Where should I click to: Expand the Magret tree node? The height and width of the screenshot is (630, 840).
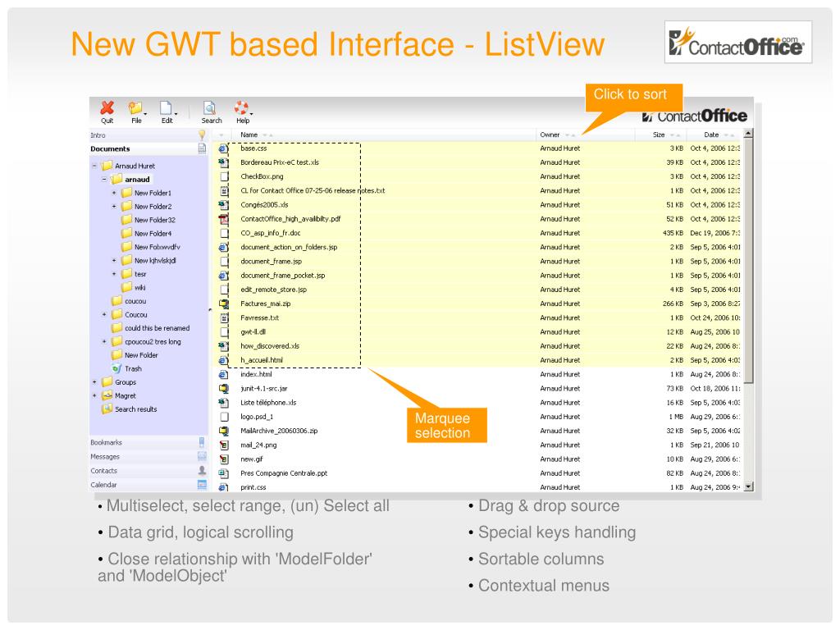(94, 395)
